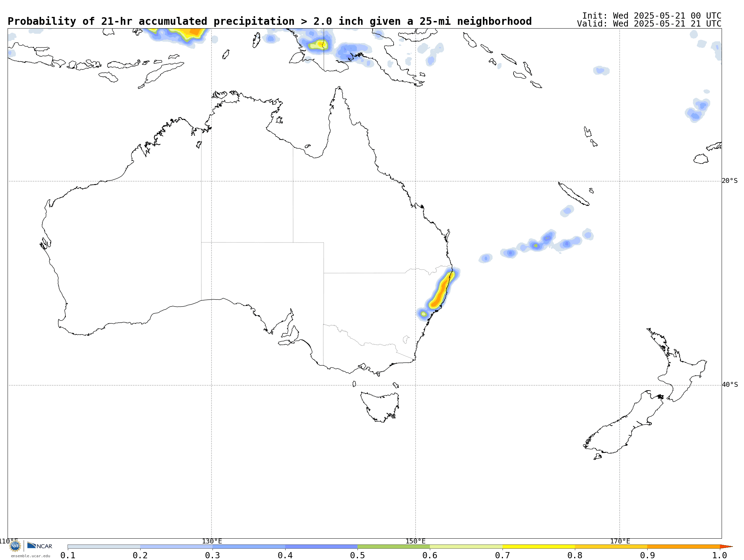Click the 40°S latitude label
This screenshot has height=560, width=744.
pyautogui.click(x=730, y=385)
